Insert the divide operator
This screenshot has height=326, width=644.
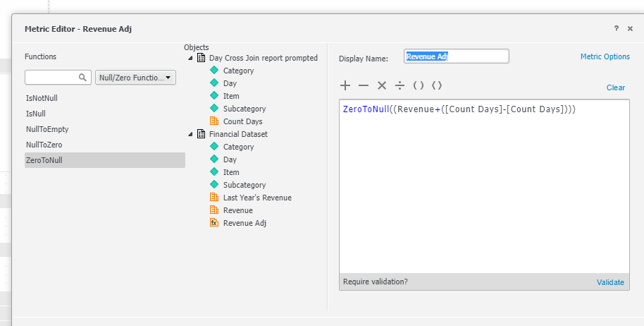[400, 85]
